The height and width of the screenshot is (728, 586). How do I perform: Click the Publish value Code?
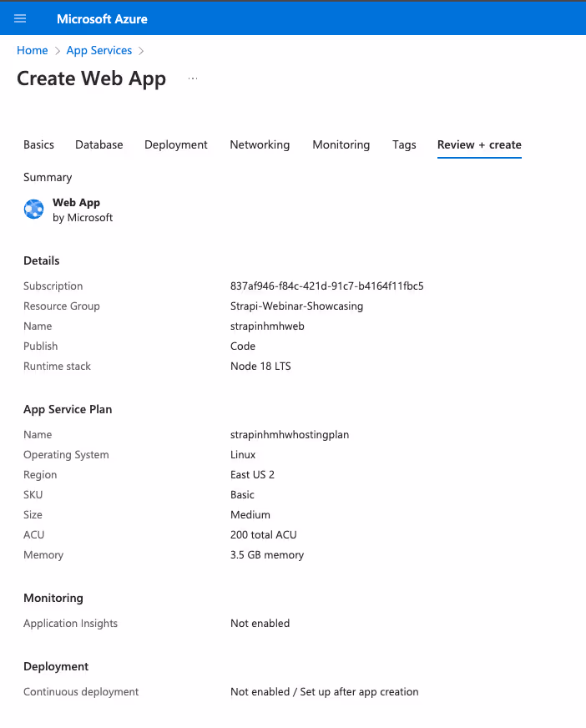pos(243,346)
